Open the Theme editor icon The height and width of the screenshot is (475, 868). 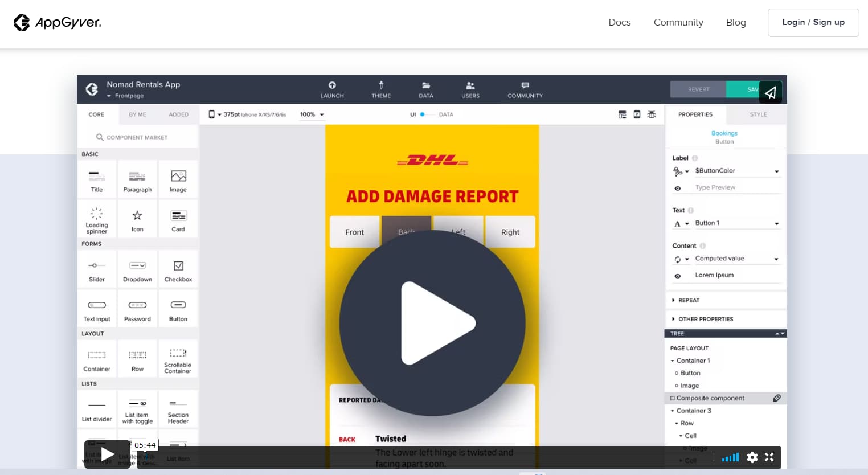pyautogui.click(x=381, y=86)
